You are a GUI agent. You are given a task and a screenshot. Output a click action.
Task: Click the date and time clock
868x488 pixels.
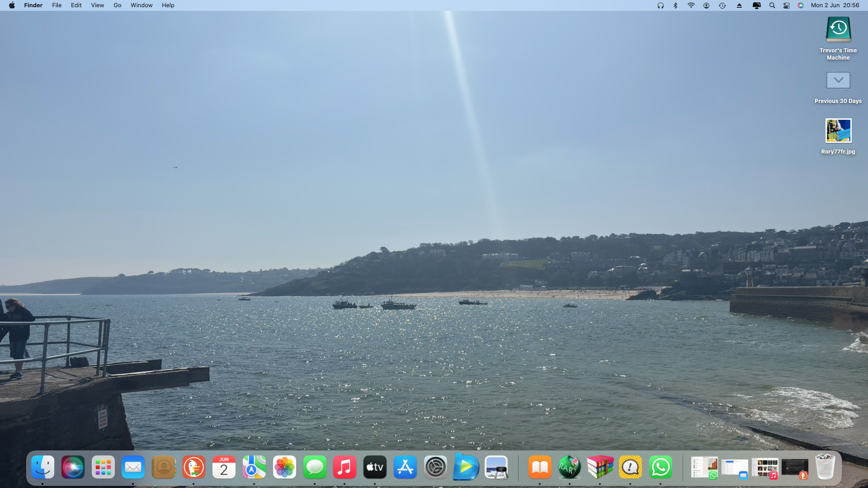pos(835,5)
